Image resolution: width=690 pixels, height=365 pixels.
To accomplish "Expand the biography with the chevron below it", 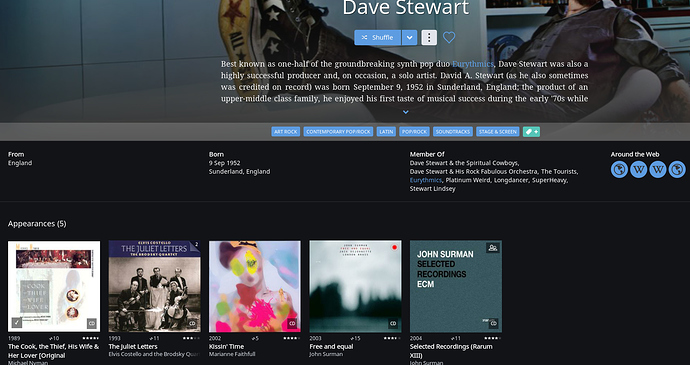I will pyautogui.click(x=406, y=112).
